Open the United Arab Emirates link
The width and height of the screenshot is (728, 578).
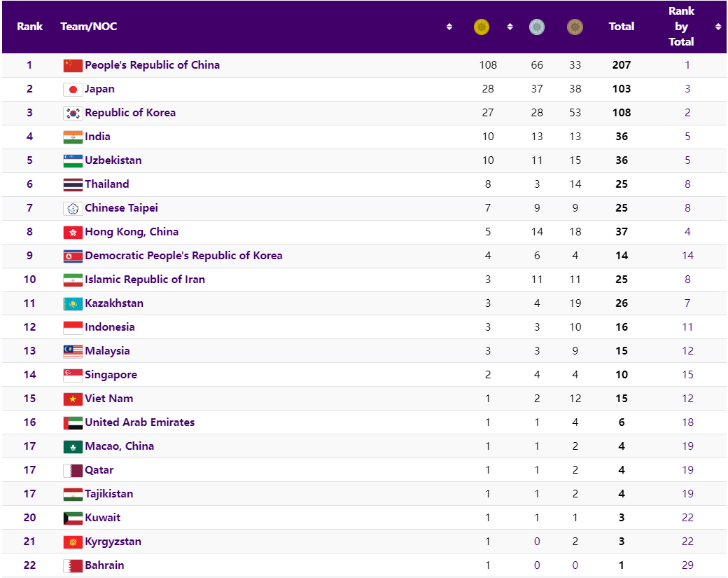pos(140,422)
